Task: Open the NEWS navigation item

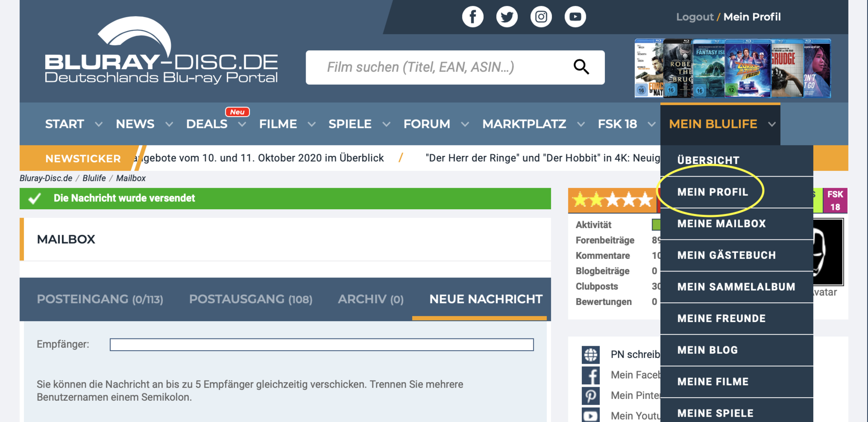Action: coord(135,124)
